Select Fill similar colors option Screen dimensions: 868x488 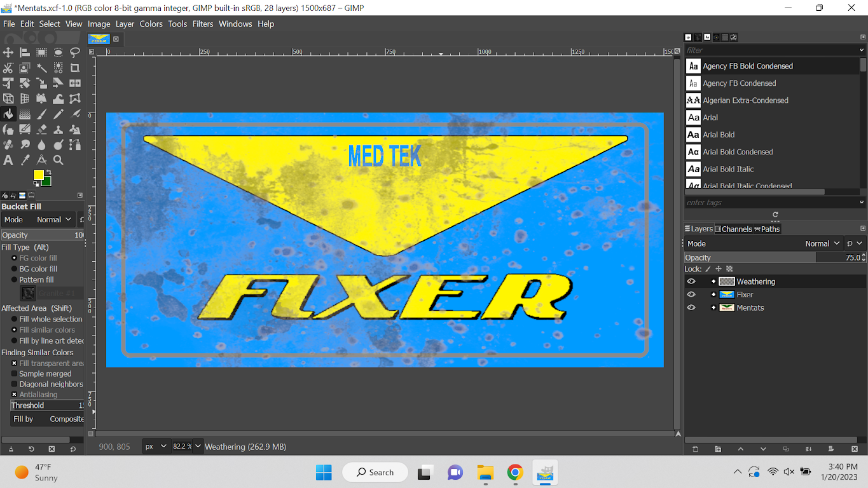43,330
